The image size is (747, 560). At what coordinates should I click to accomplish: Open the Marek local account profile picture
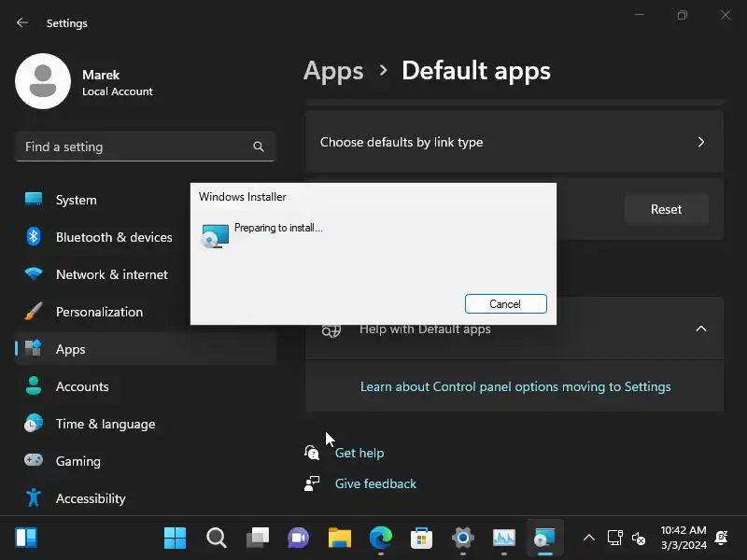click(43, 81)
